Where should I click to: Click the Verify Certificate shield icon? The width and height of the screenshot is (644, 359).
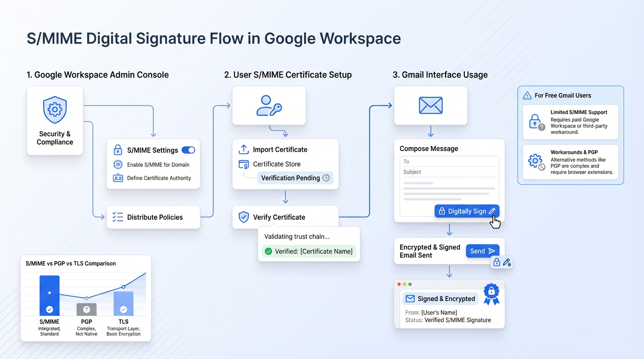tap(244, 217)
